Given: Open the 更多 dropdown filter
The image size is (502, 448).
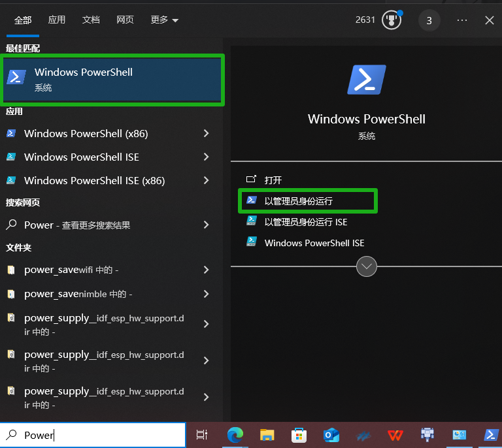Looking at the screenshot, I should [x=165, y=20].
